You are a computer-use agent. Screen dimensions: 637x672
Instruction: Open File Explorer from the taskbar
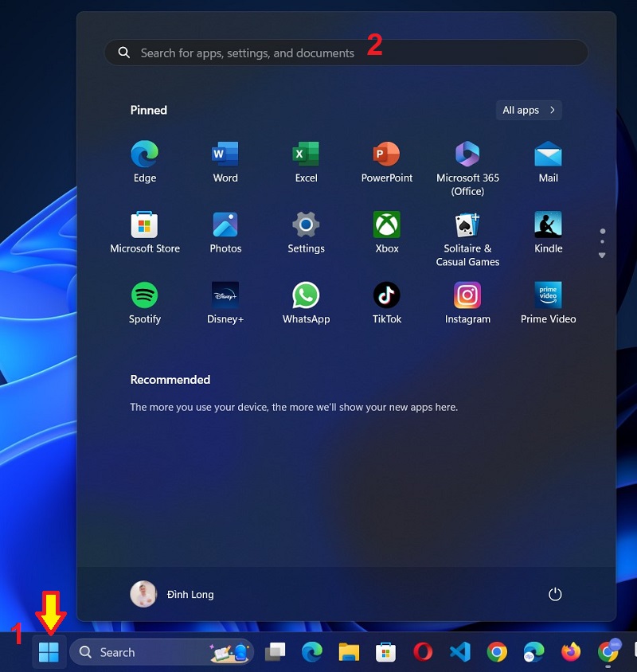coord(349,652)
